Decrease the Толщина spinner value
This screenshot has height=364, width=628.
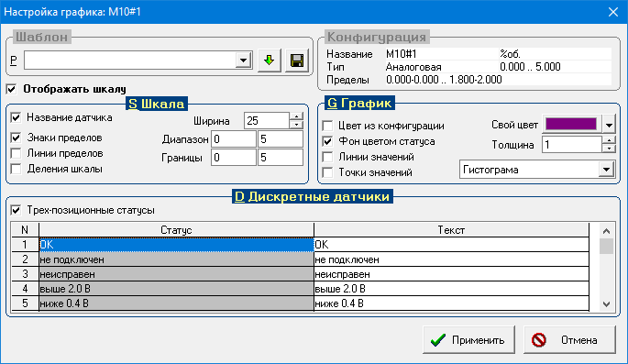coord(609,149)
